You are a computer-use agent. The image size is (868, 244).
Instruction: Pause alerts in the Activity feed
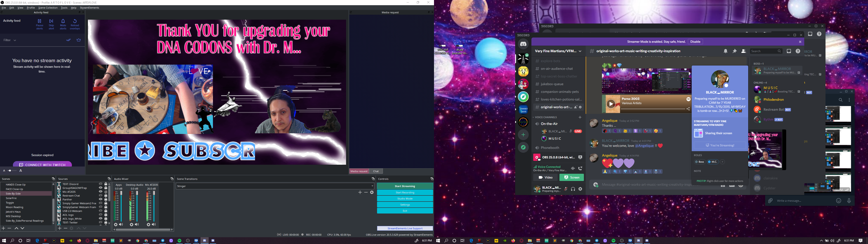39,24
